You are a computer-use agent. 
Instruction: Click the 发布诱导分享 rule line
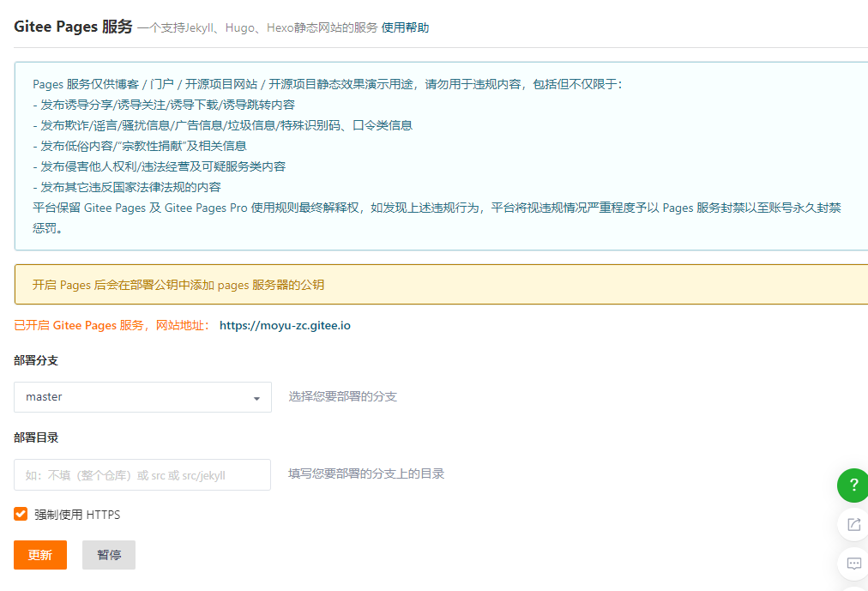(x=164, y=105)
